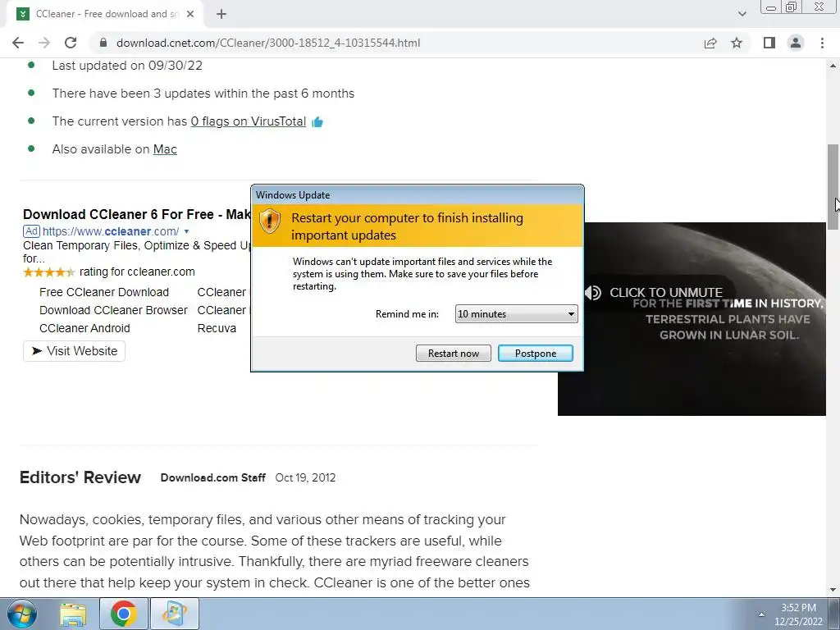The height and width of the screenshot is (630, 840).
Task: Open a new browser tab
Action: pyautogui.click(x=221, y=14)
